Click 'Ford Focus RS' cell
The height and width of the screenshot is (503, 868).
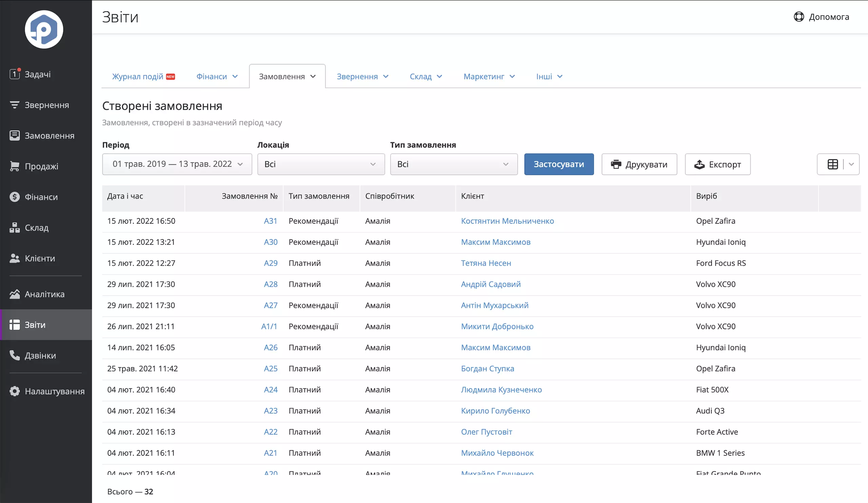pyautogui.click(x=721, y=263)
